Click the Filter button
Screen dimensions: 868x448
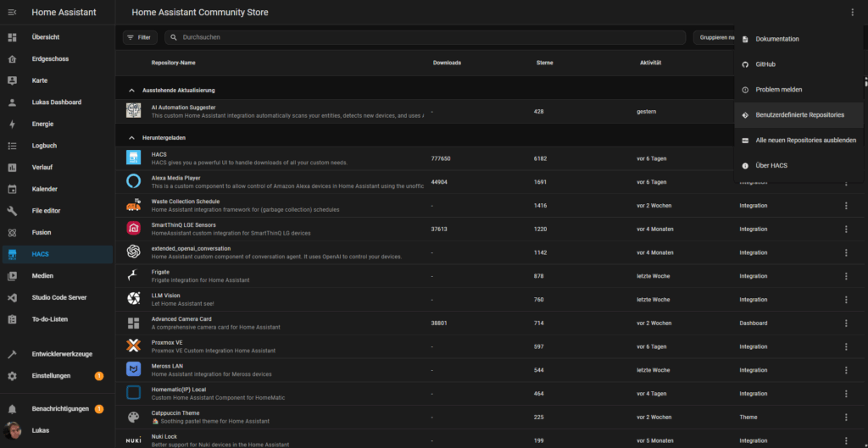140,37
